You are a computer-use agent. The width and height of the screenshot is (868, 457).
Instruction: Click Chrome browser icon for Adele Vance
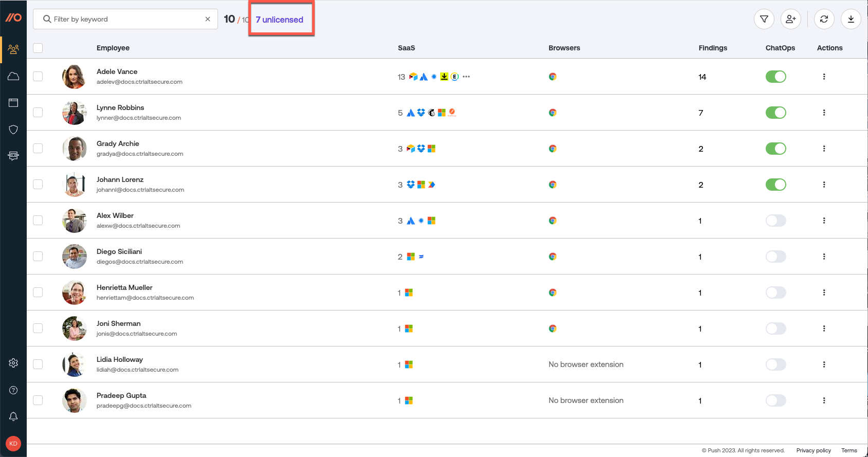[x=553, y=77]
